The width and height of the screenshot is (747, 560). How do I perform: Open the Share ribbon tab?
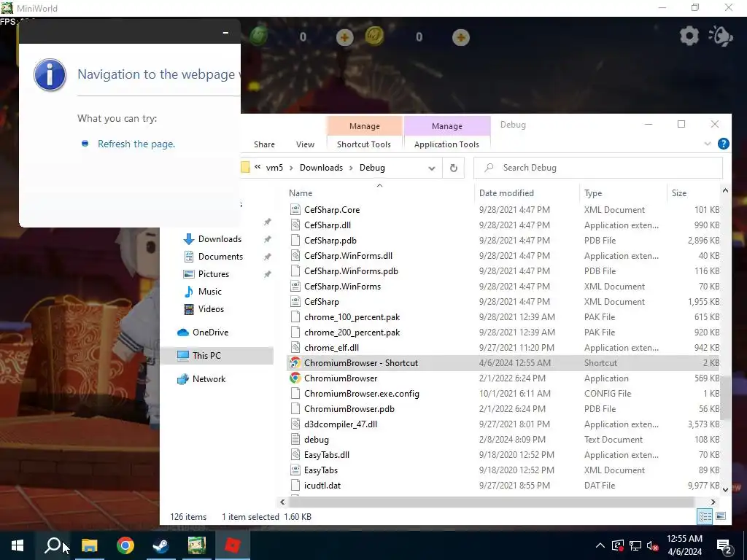(x=264, y=144)
